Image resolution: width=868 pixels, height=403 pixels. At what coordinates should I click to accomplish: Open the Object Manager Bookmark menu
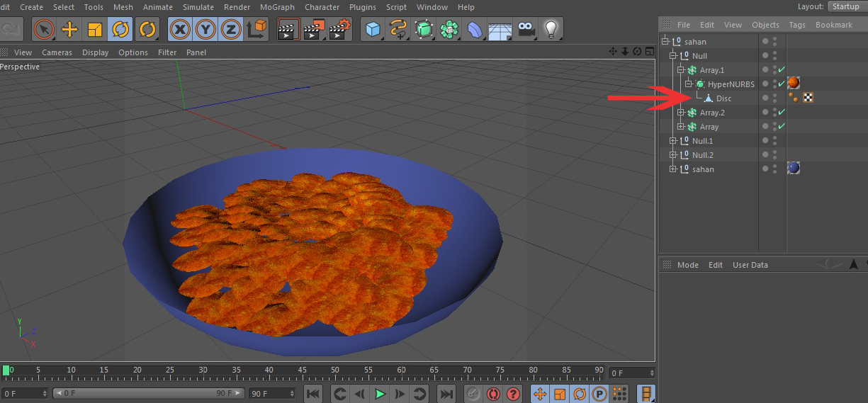834,25
